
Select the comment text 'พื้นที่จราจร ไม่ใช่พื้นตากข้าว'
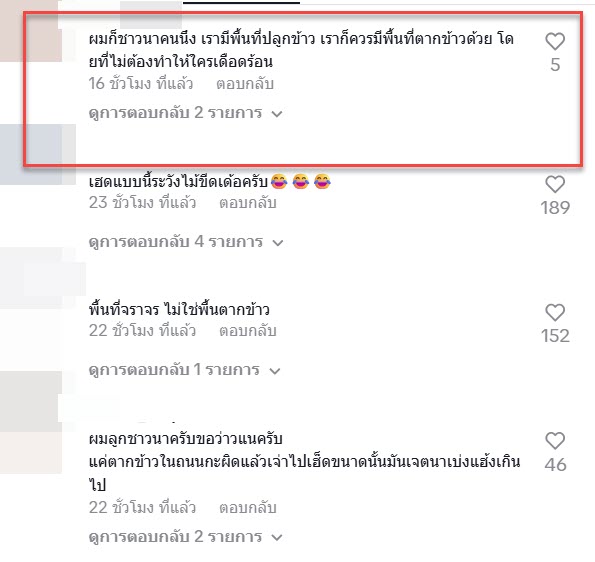click(x=179, y=310)
